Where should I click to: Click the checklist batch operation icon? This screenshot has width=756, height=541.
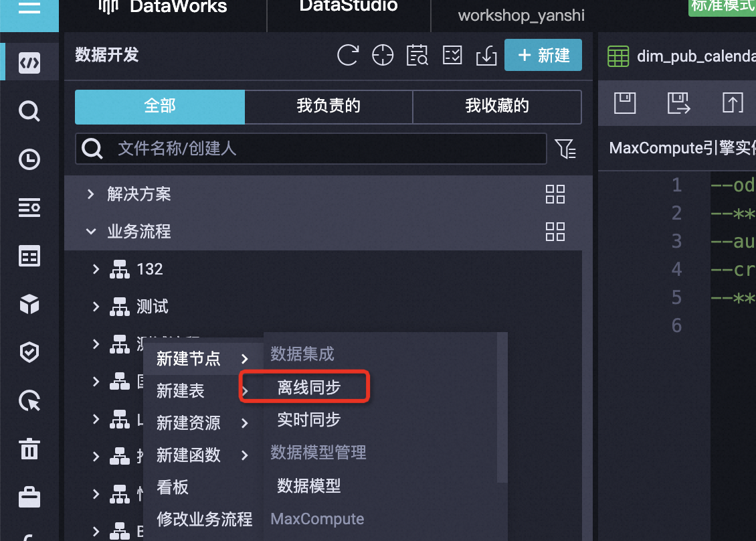coord(452,55)
